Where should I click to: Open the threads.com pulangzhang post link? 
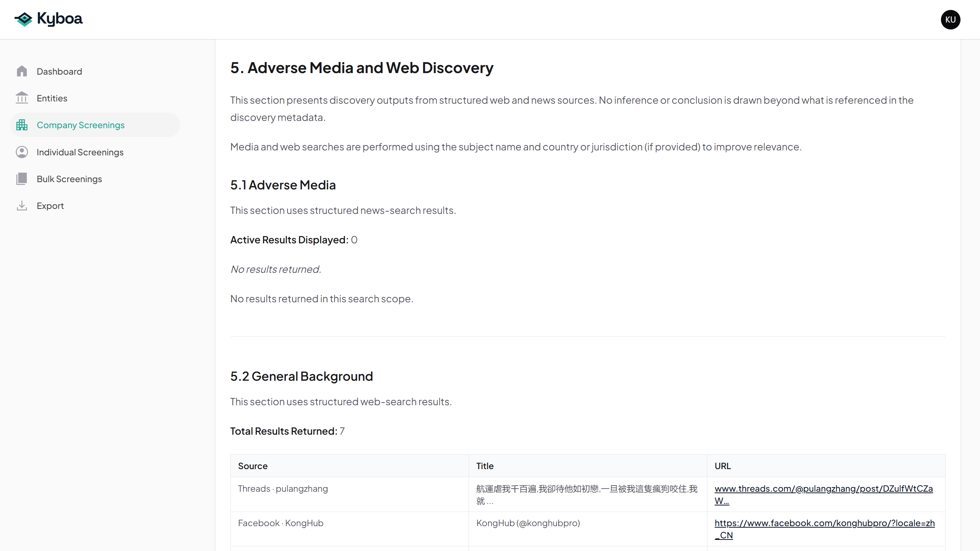coord(823,494)
